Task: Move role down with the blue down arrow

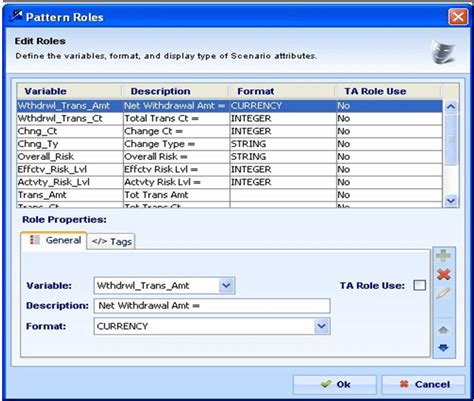Action: click(x=443, y=348)
